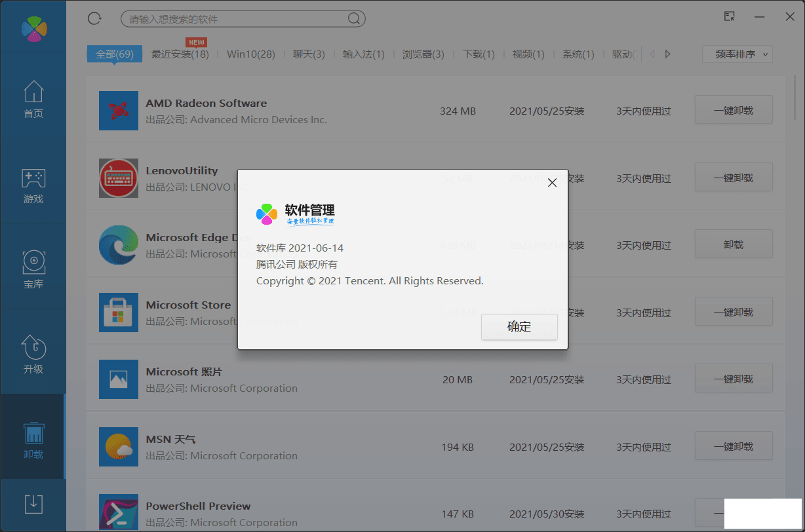Click the Copyright 2021 Tencent text
Screen dimensions: 805x532
coord(370,281)
